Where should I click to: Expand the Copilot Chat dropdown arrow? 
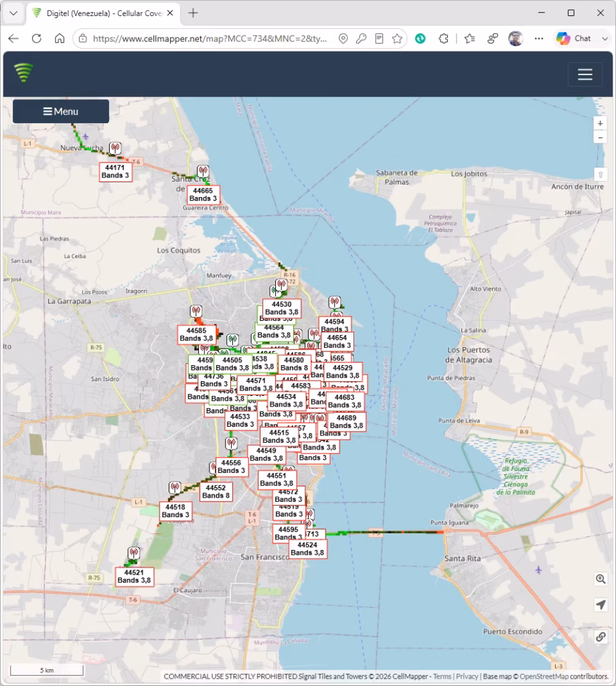pyautogui.click(x=605, y=38)
